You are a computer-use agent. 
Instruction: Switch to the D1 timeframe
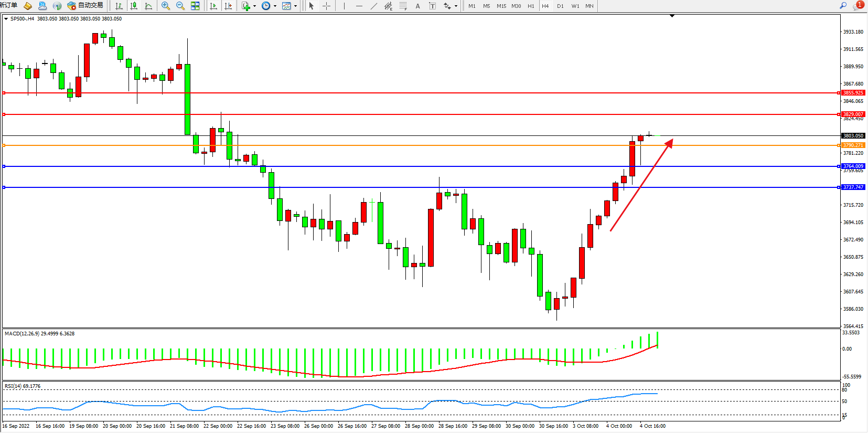tap(560, 6)
